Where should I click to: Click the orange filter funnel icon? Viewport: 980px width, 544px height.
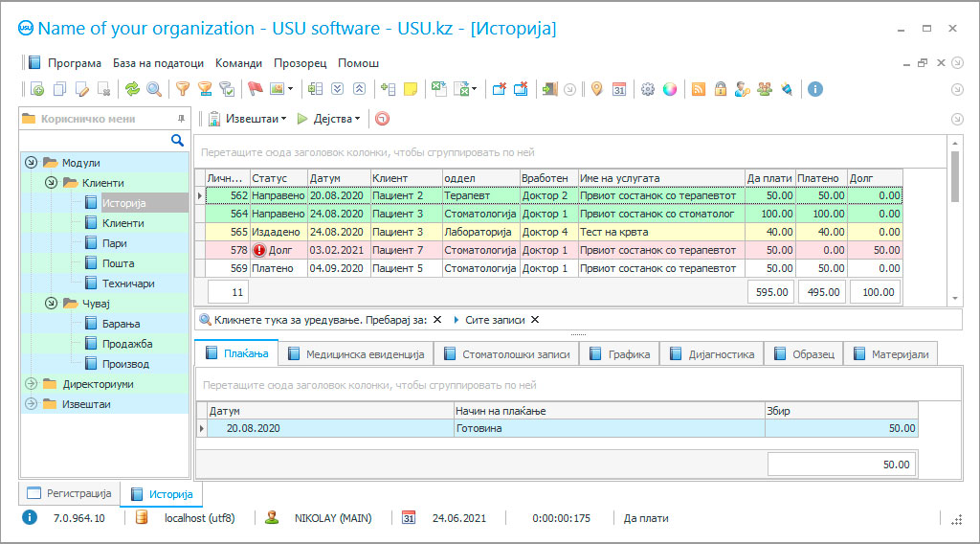click(x=182, y=89)
